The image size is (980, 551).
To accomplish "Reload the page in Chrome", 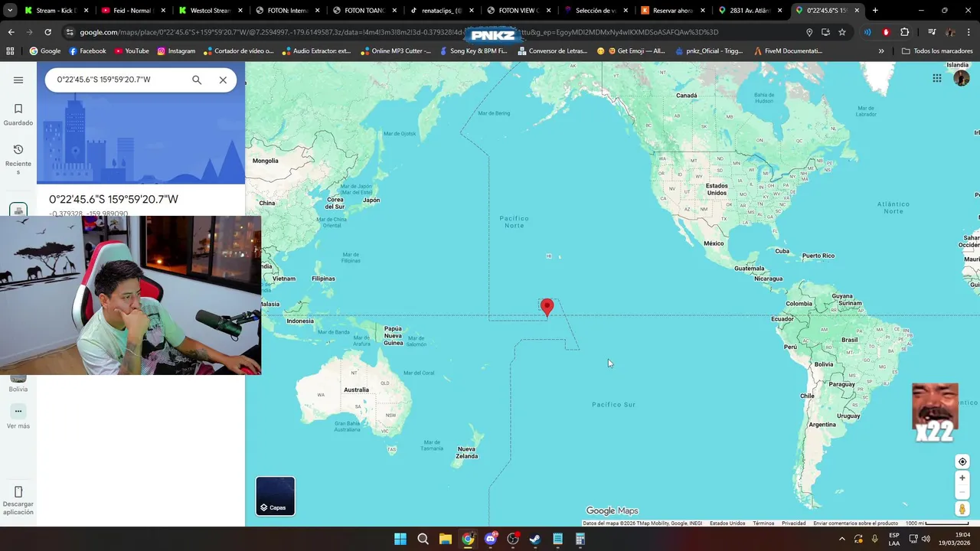I will [47, 32].
